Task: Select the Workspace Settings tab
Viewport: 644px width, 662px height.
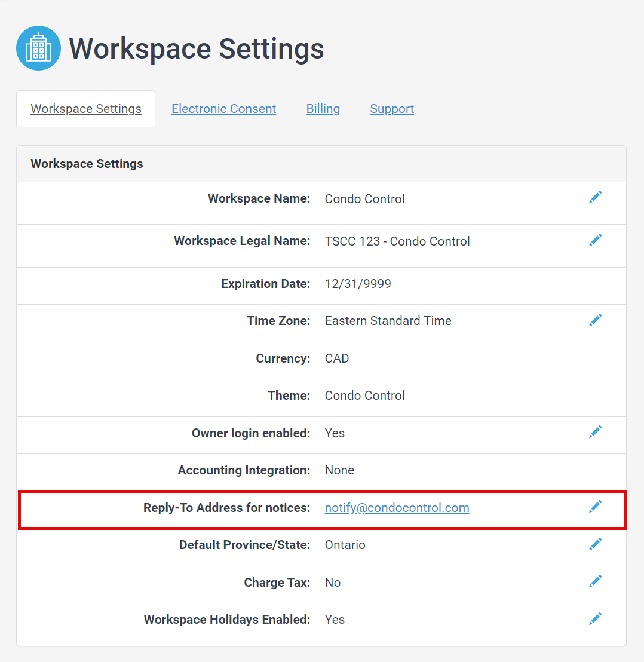Action: pyautogui.click(x=85, y=109)
